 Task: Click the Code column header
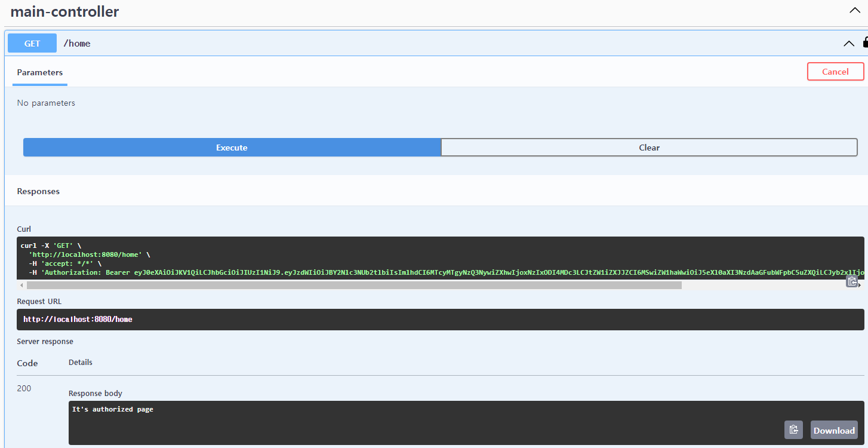coord(27,363)
